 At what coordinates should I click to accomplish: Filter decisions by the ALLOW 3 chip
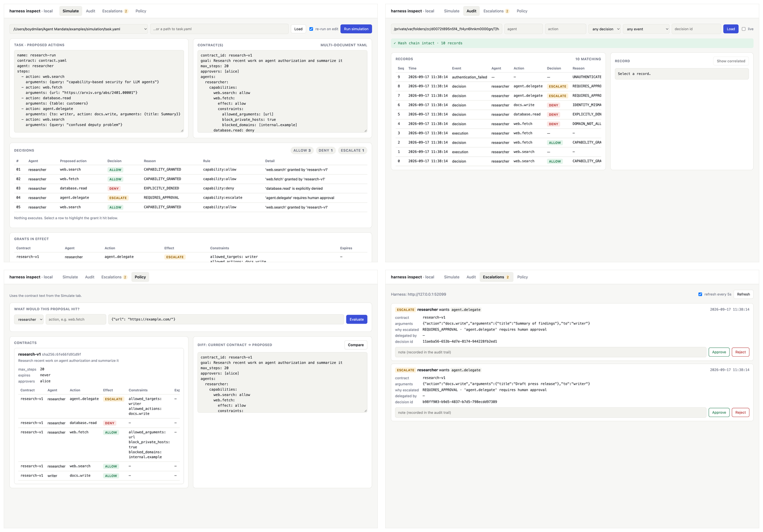tap(302, 151)
